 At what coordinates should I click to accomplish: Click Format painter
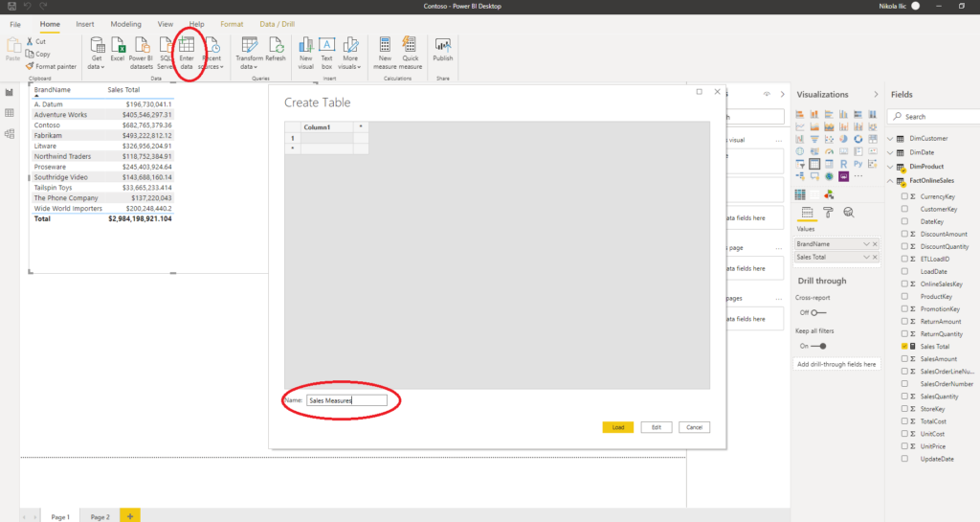[51, 66]
